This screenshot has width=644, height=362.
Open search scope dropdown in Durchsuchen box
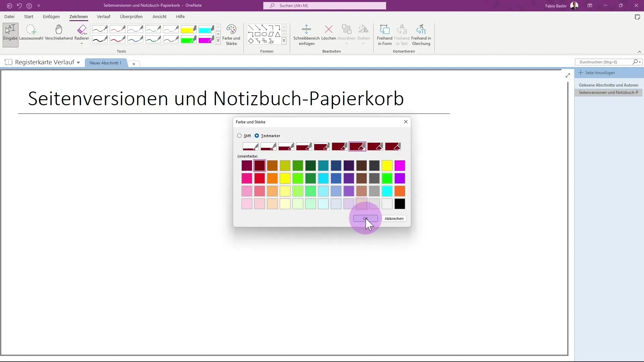coord(640,62)
